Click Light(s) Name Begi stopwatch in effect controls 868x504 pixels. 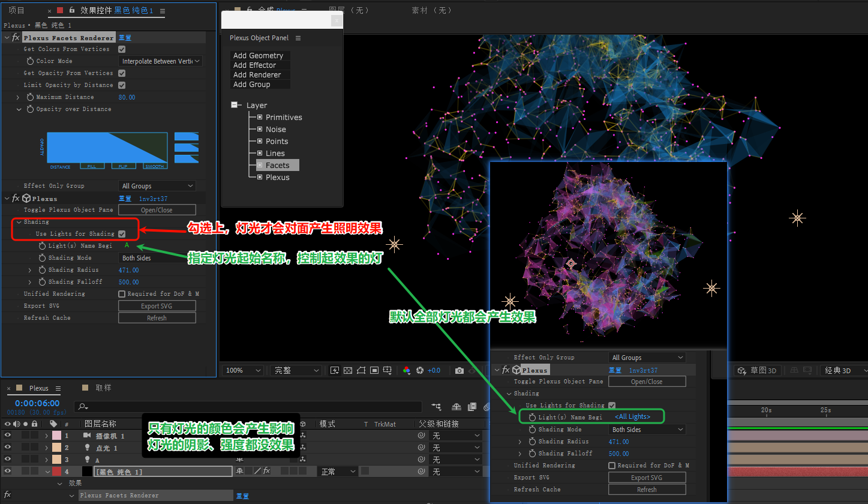(43, 246)
